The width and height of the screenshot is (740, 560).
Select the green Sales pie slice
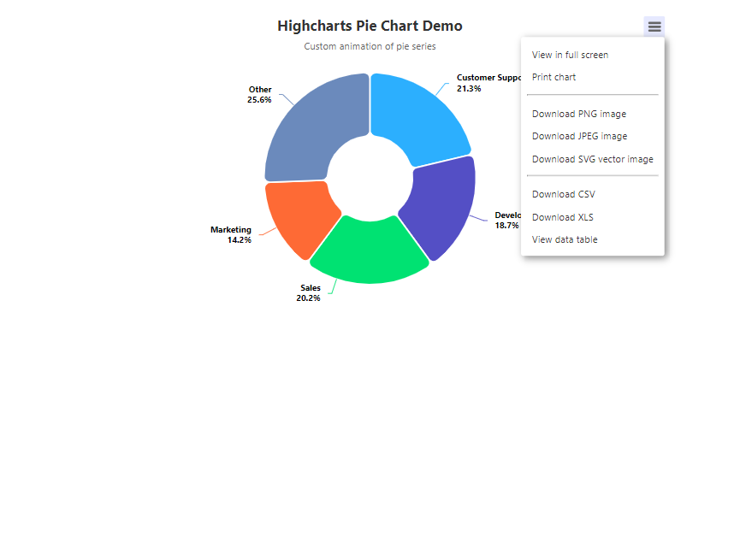tap(370, 252)
